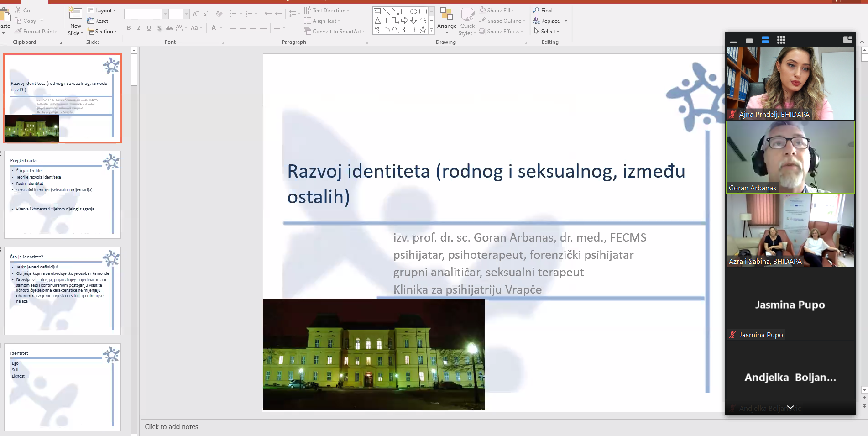Viewport: 868px width, 436px height.
Task: Select the 'Pregled rada' slide thumbnail
Action: 63,195
